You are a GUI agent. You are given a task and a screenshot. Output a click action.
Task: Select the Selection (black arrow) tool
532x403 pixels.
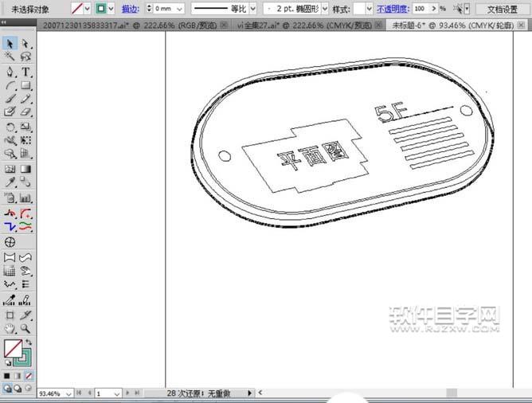tap(10, 44)
